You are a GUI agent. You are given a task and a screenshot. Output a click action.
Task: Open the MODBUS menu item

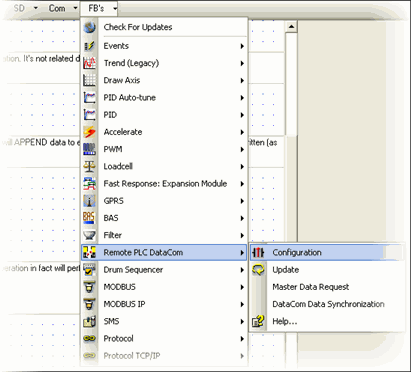(165, 287)
